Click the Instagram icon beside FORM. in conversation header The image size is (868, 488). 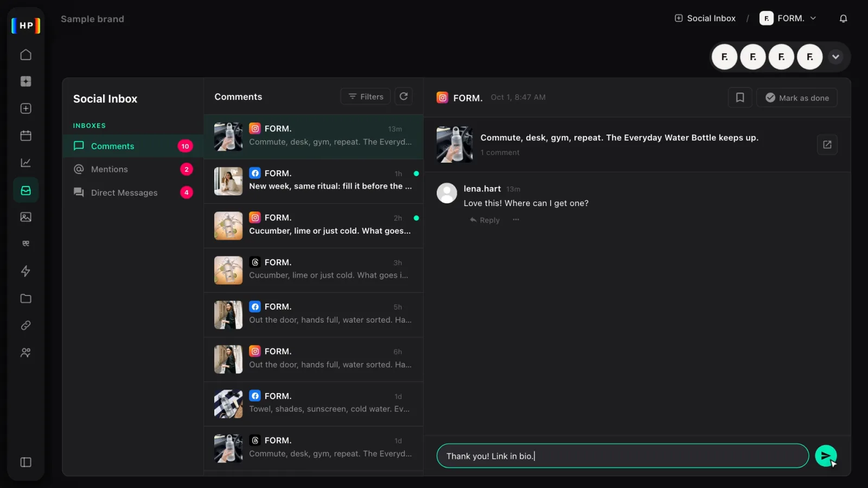coord(443,98)
